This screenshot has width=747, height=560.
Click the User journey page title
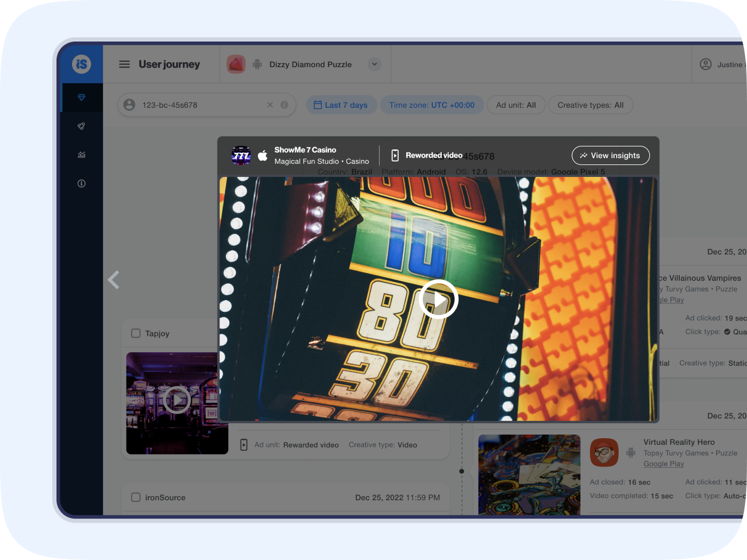click(169, 64)
